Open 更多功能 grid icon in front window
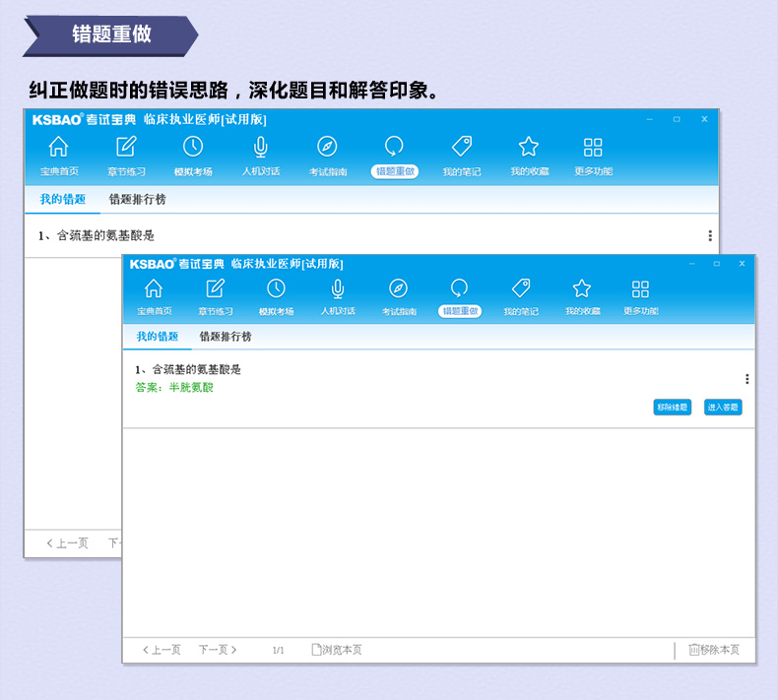778x700 pixels. [x=640, y=288]
